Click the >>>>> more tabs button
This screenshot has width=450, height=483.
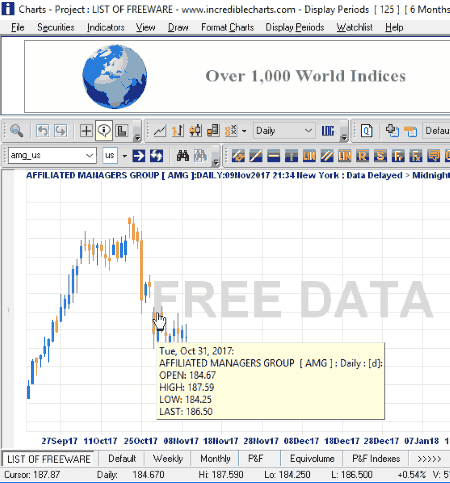pos(429,459)
